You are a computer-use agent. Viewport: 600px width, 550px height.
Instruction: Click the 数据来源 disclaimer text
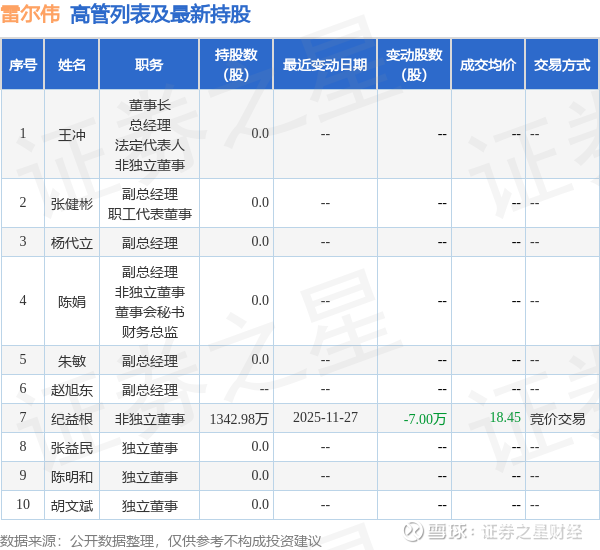coord(161,541)
